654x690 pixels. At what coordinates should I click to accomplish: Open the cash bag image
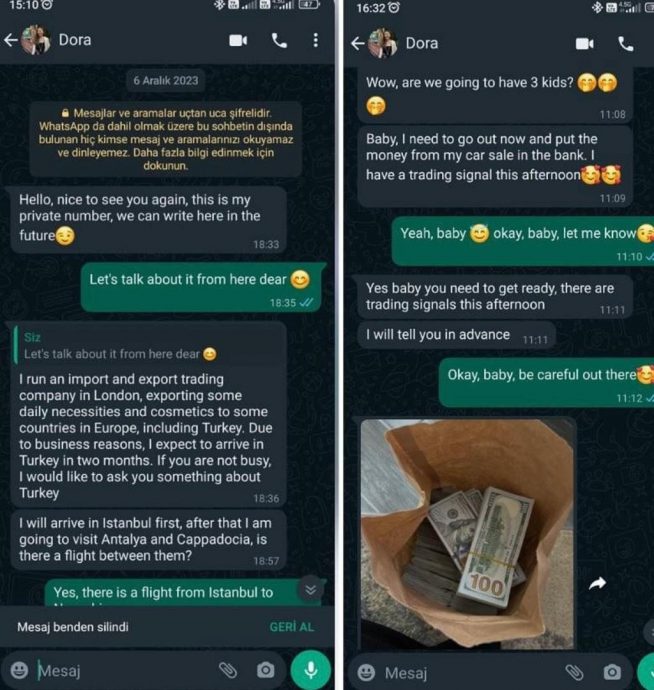tap(467, 534)
